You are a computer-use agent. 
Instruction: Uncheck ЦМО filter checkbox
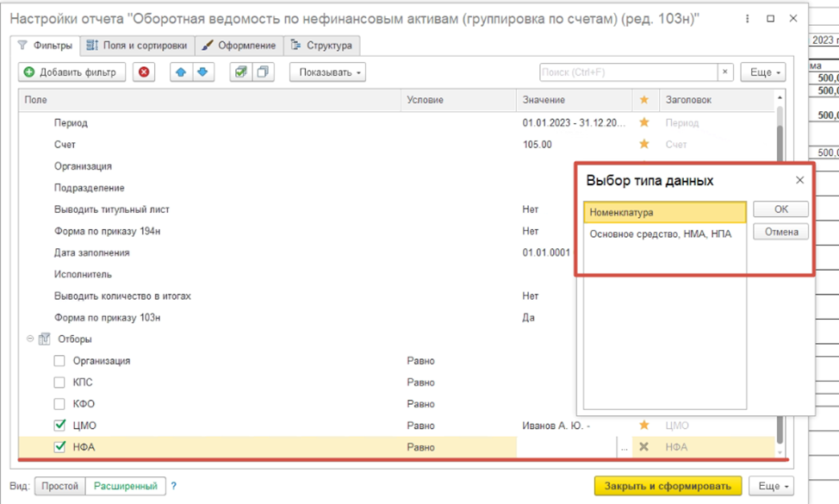click(x=59, y=426)
